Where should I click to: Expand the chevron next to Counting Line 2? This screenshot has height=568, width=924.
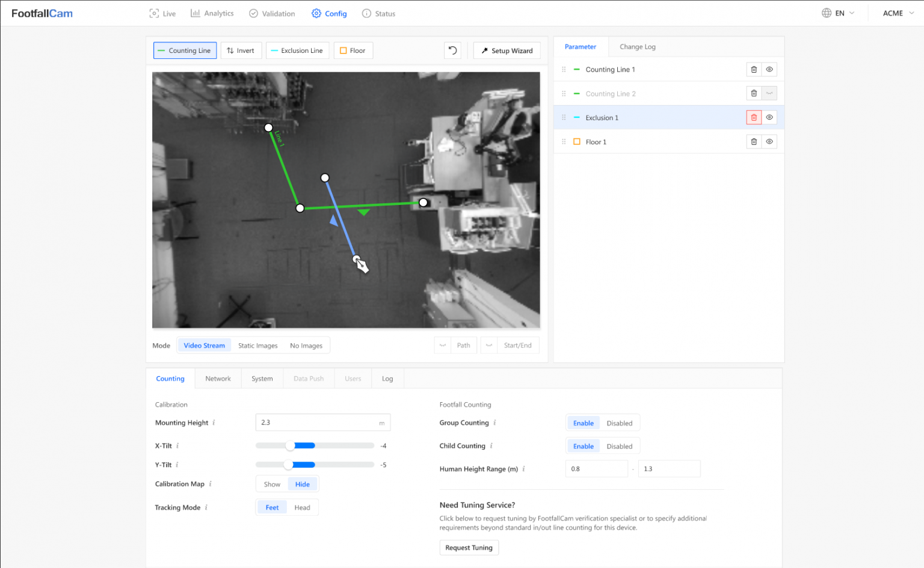coord(769,93)
